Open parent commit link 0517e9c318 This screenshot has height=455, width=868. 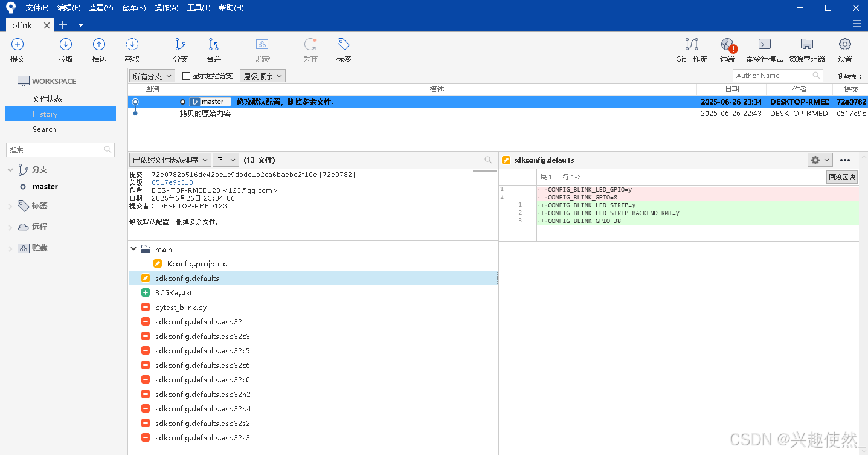point(172,182)
